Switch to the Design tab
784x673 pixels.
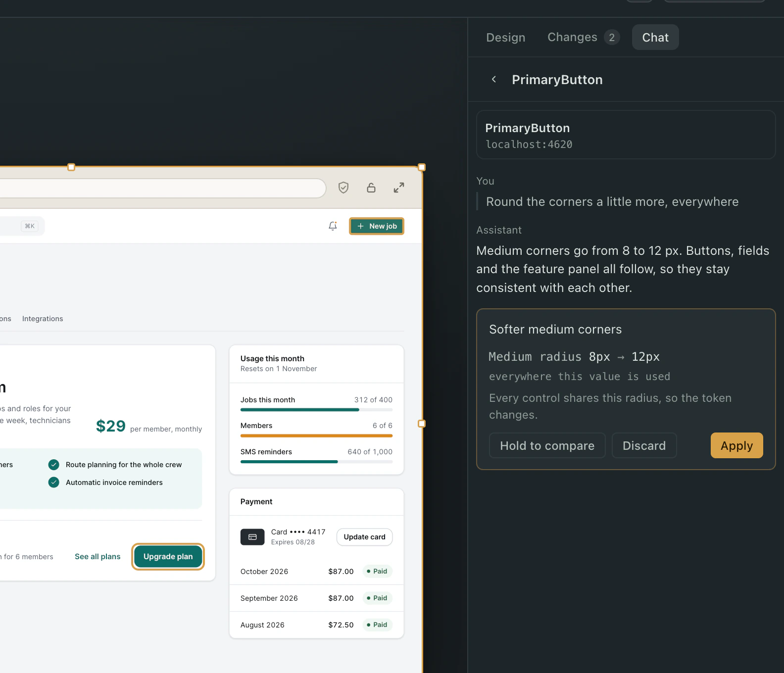click(506, 38)
